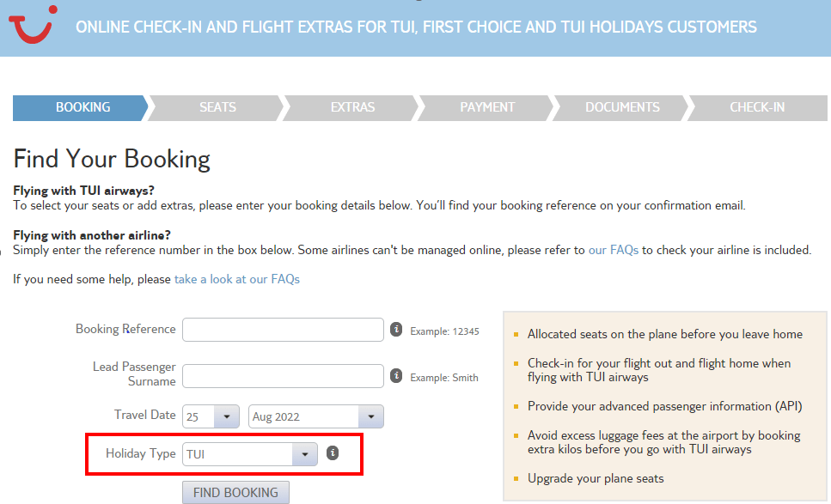The width and height of the screenshot is (831, 504).
Task: Open the CHECK-IN step
Action: pyautogui.click(x=758, y=107)
